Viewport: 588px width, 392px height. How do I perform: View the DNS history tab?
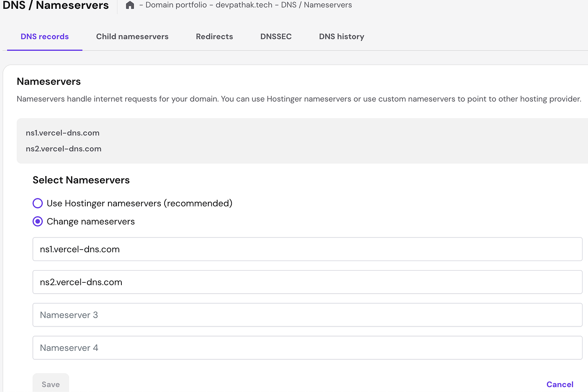(x=341, y=37)
